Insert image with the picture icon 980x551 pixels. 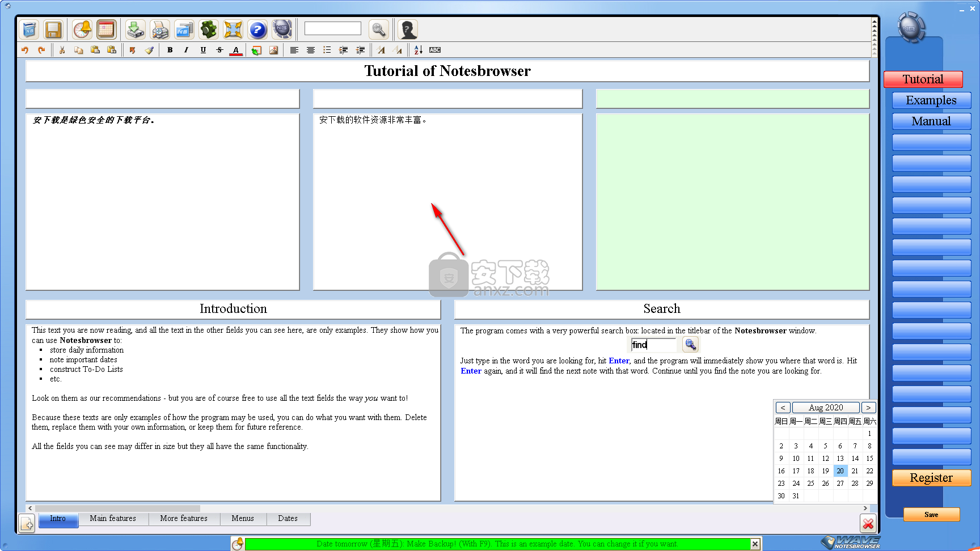pyautogui.click(x=273, y=50)
